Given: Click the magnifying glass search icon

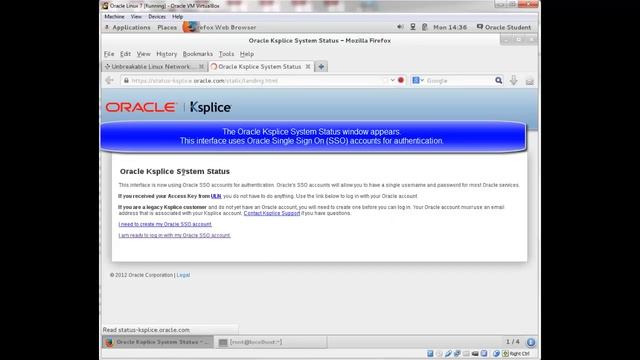Looking at the screenshot, I should 498,80.
